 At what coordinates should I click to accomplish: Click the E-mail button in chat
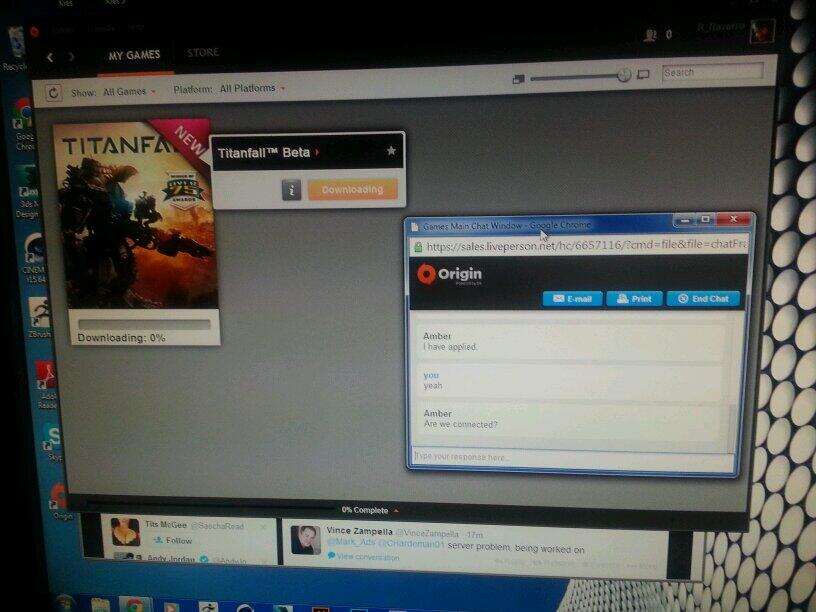[x=572, y=299]
